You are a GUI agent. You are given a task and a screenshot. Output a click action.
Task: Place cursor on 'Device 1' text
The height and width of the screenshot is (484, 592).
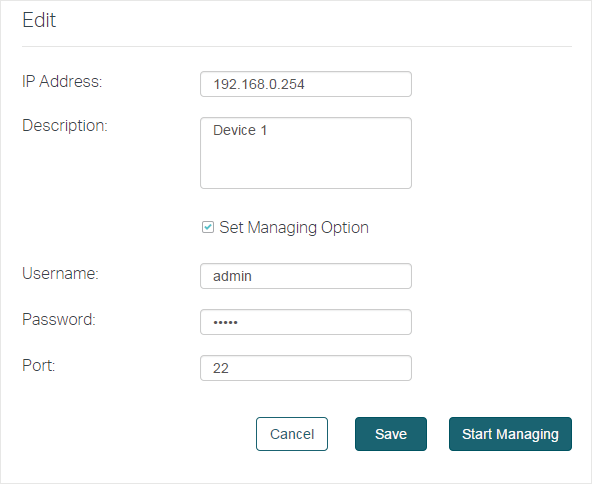pos(240,130)
